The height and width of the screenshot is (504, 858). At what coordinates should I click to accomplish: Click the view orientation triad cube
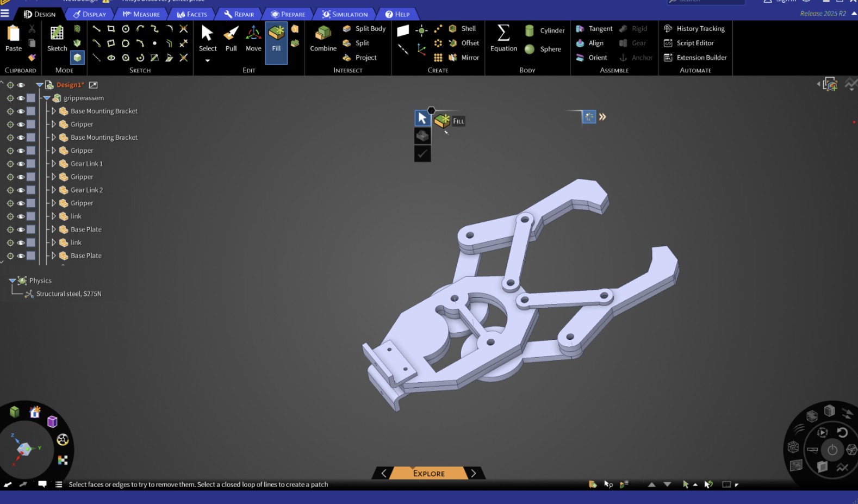pos(24,449)
